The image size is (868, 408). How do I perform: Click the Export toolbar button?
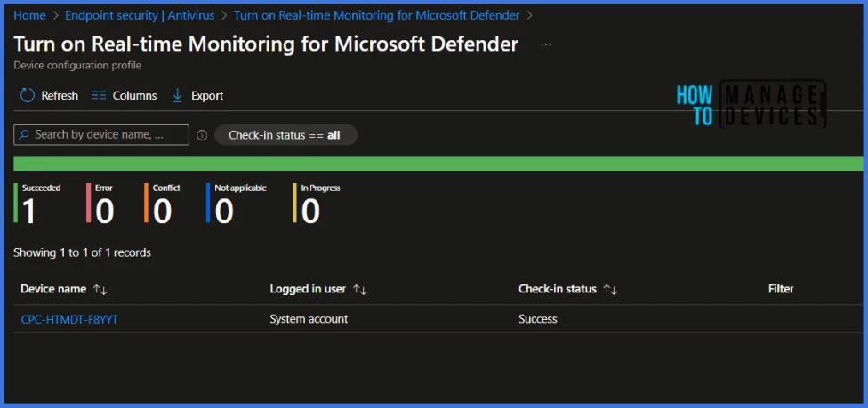point(197,96)
